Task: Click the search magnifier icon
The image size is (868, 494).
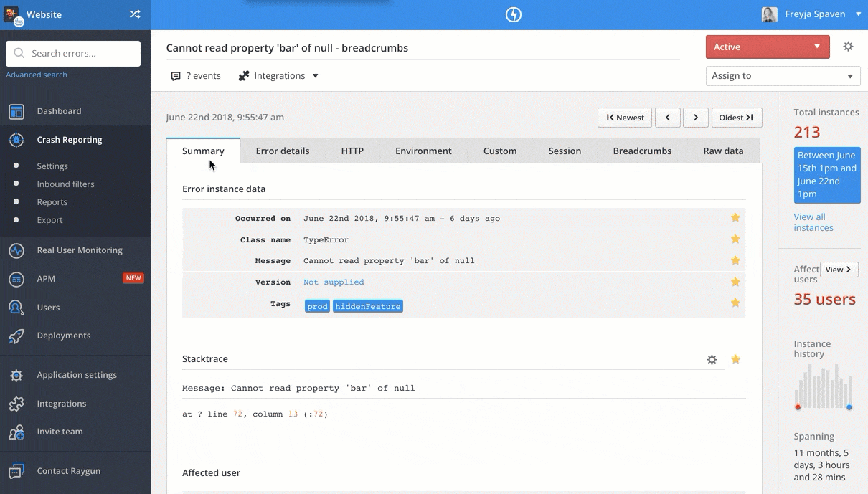Action: pos(19,53)
